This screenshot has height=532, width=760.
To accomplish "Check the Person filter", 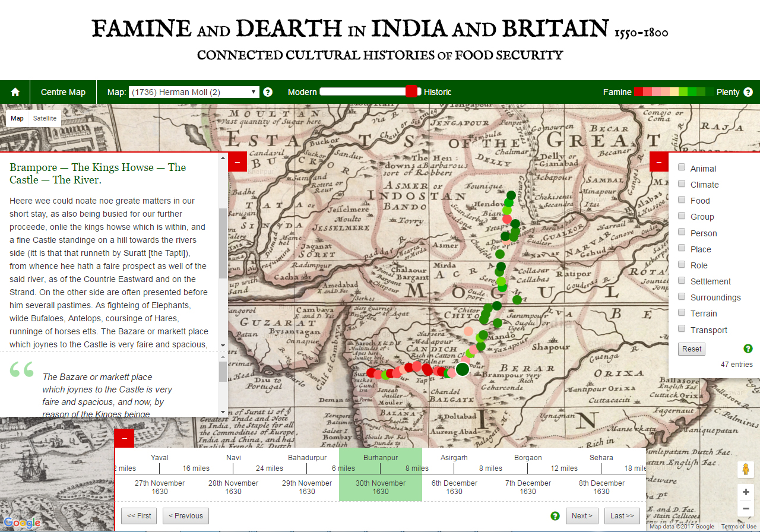I will pyautogui.click(x=682, y=233).
